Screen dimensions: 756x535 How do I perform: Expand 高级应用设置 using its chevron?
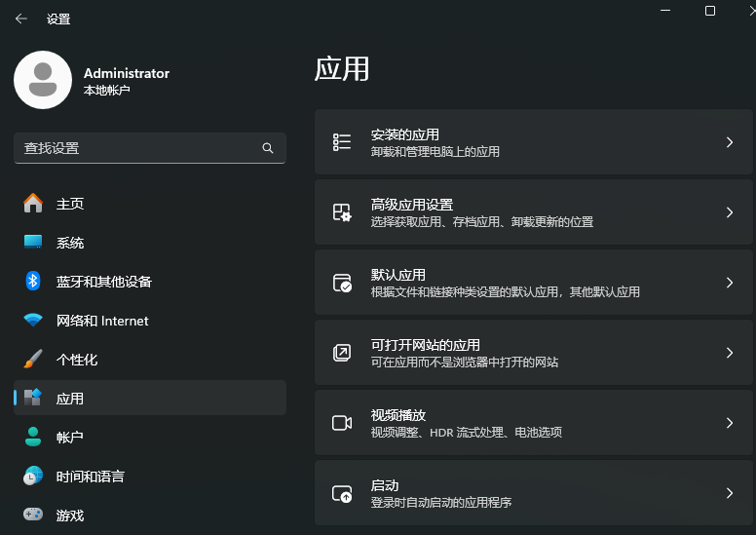coord(729,212)
